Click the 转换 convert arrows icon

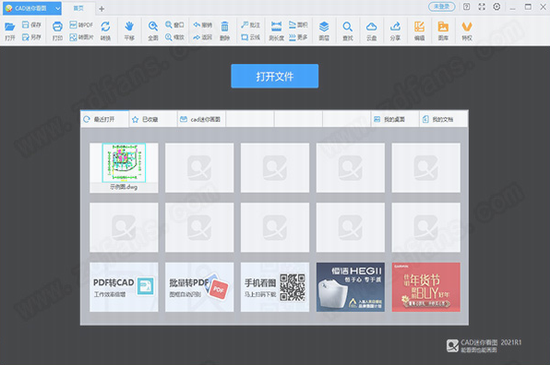[x=105, y=27]
